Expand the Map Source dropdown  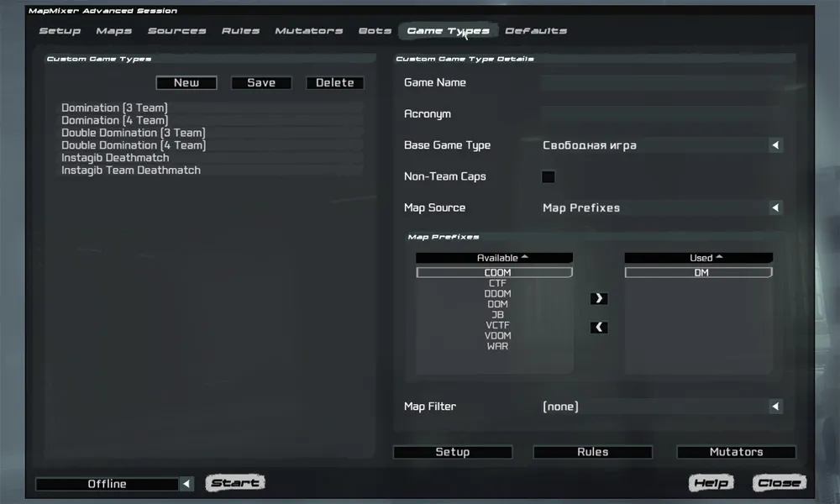776,207
